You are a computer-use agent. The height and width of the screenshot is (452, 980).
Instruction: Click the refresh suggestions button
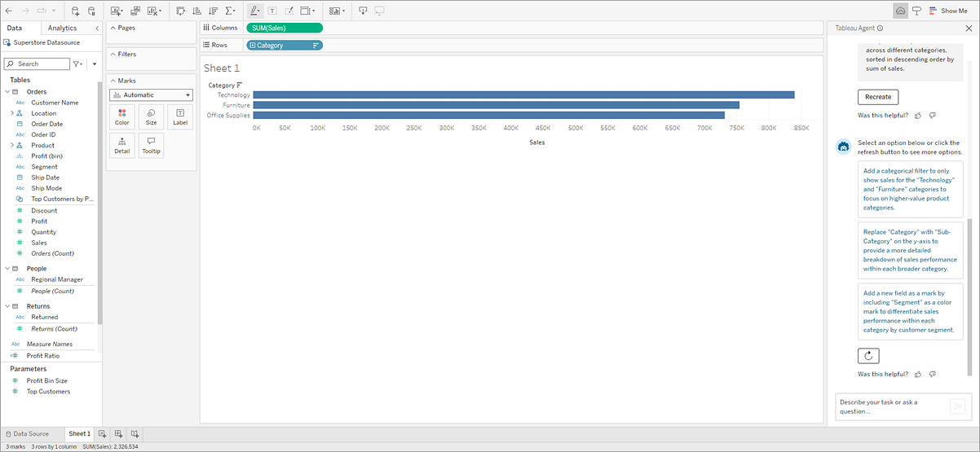coord(868,356)
